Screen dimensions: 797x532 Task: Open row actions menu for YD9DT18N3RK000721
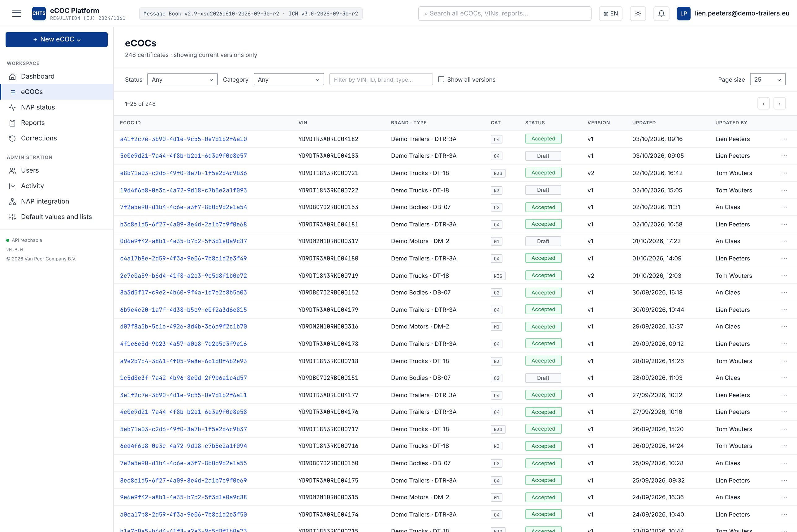pos(784,173)
